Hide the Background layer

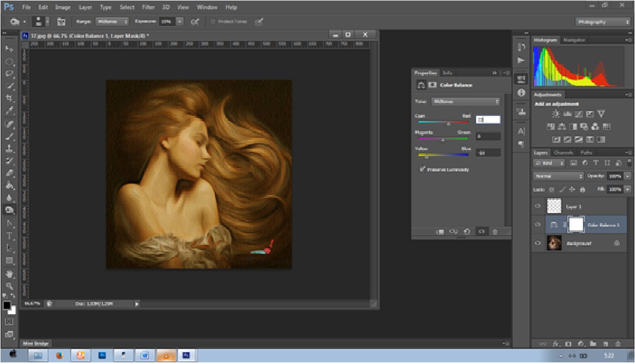pyautogui.click(x=538, y=244)
